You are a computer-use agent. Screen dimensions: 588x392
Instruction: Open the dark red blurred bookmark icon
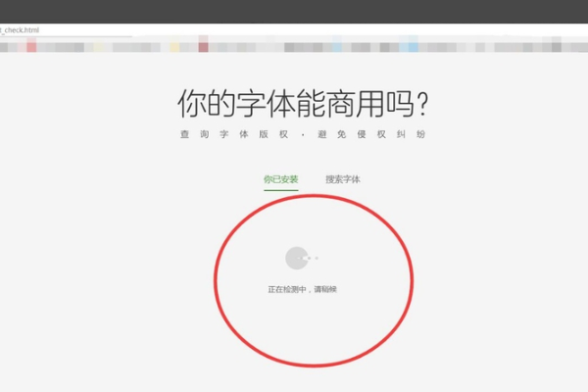coord(203,47)
